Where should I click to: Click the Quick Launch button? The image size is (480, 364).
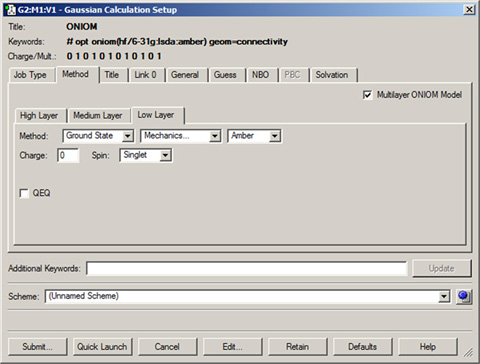point(102,347)
